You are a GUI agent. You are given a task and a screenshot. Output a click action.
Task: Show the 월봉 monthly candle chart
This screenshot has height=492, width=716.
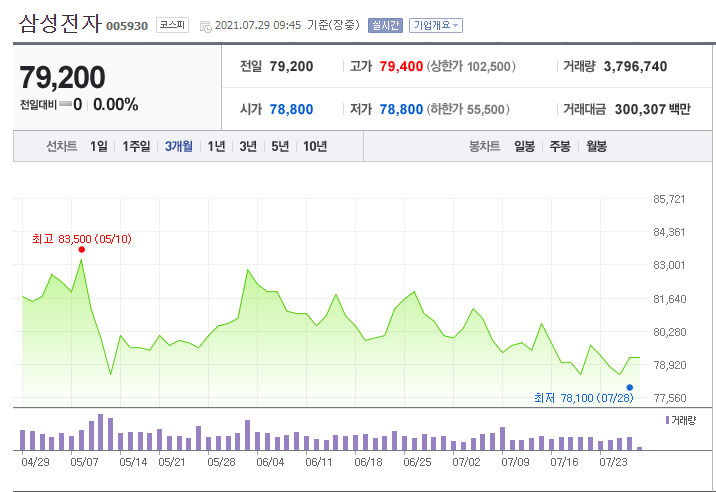click(596, 146)
